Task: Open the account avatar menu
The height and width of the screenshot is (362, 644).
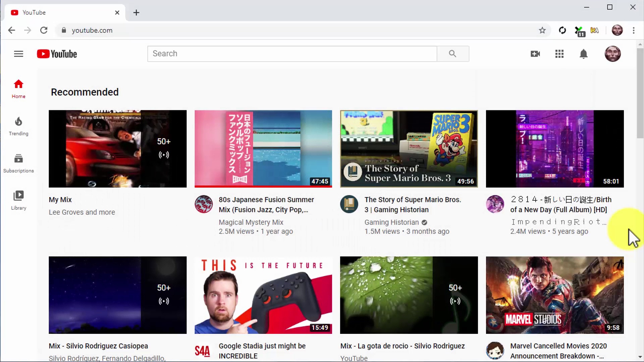Action: tap(612, 54)
